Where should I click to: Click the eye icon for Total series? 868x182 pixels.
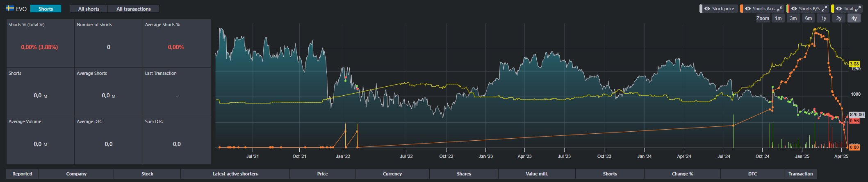[x=839, y=9]
